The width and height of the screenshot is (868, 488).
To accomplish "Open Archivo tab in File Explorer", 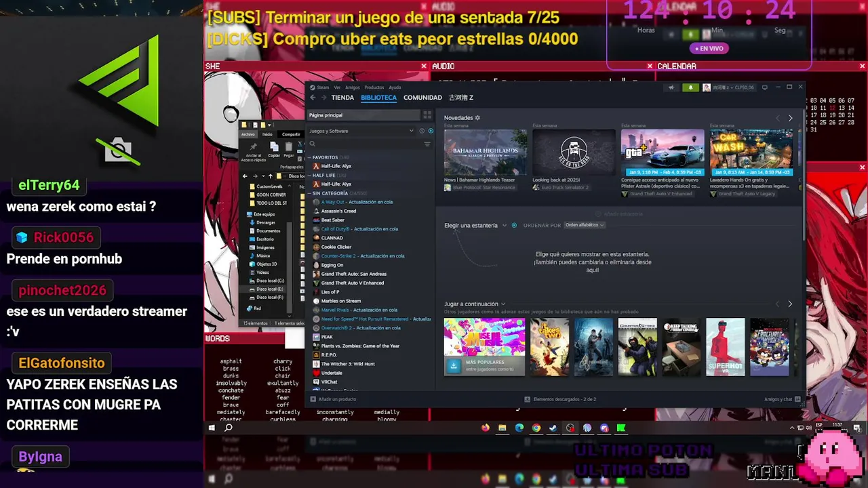I will pos(248,134).
